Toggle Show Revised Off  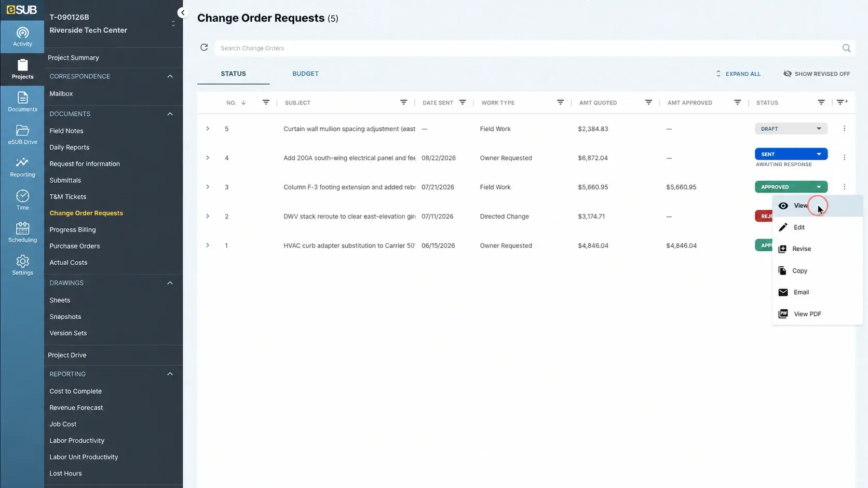click(x=817, y=74)
